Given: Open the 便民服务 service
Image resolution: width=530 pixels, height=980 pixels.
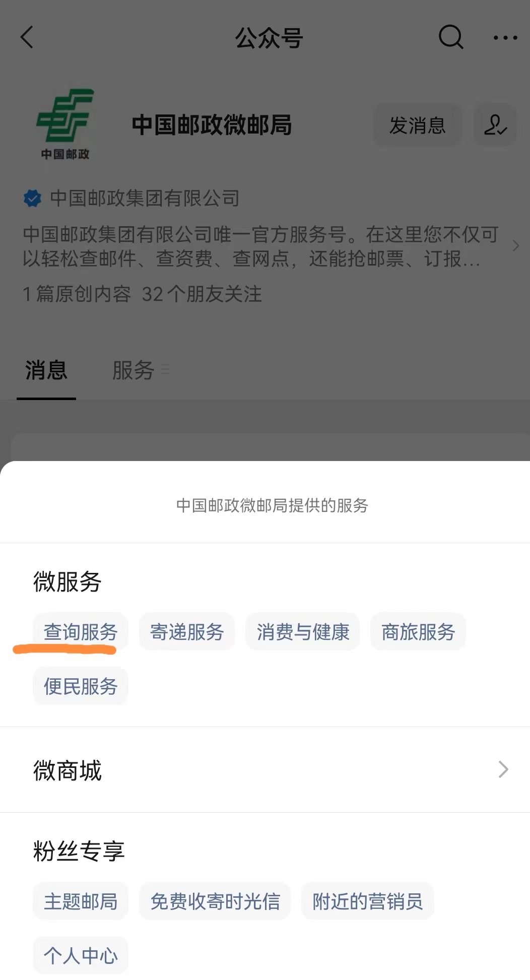Looking at the screenshot, I should 80,685.
